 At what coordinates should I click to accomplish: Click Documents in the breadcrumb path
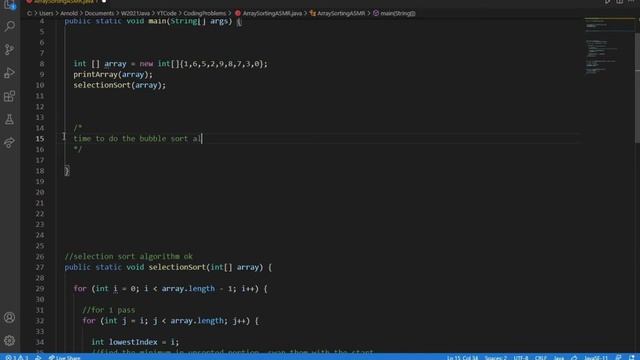[99, 13]
